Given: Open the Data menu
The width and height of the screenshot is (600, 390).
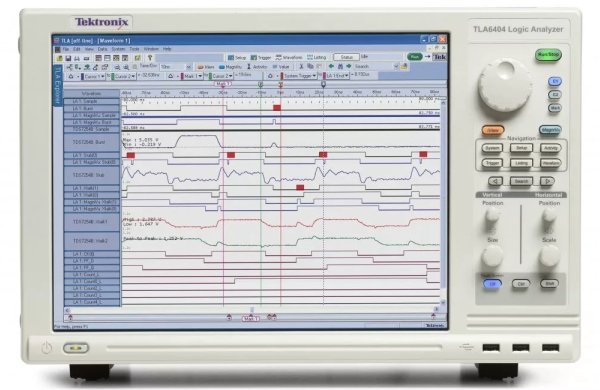Looking at the screenshot, I should click(x=103, y=49).
